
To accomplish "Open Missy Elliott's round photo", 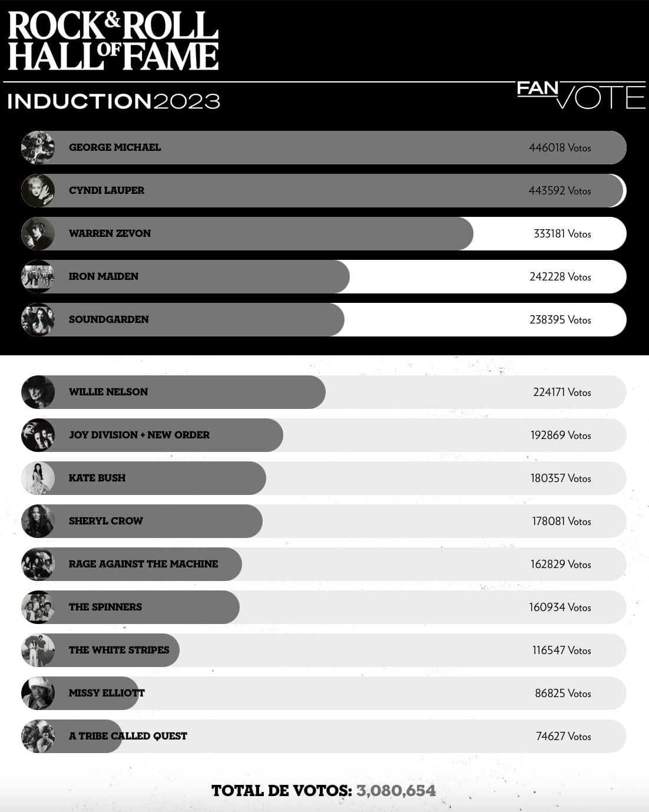I will pyautogui.click(x=38, y=693).
